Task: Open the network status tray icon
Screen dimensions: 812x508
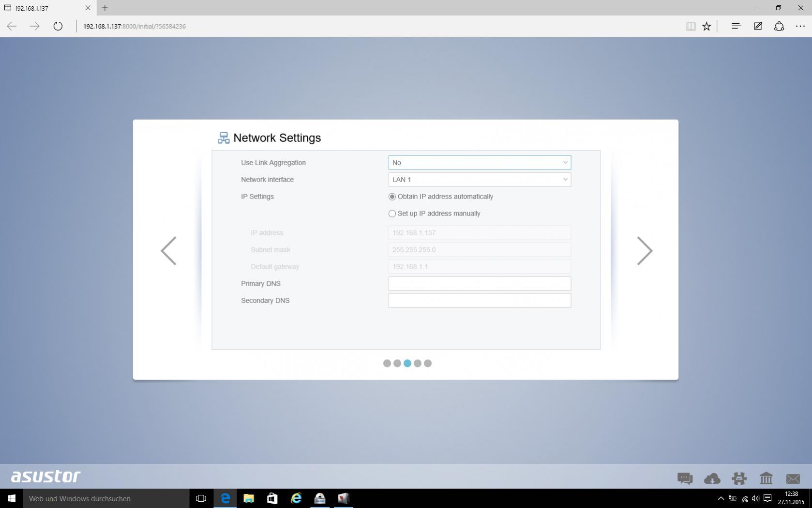Action: click(x=744, y=498)
